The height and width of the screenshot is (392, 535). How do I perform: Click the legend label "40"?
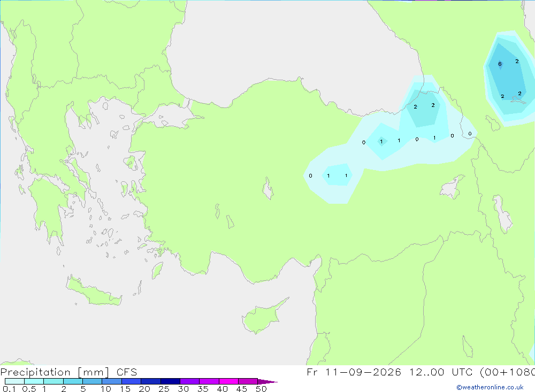click(223, 389)
